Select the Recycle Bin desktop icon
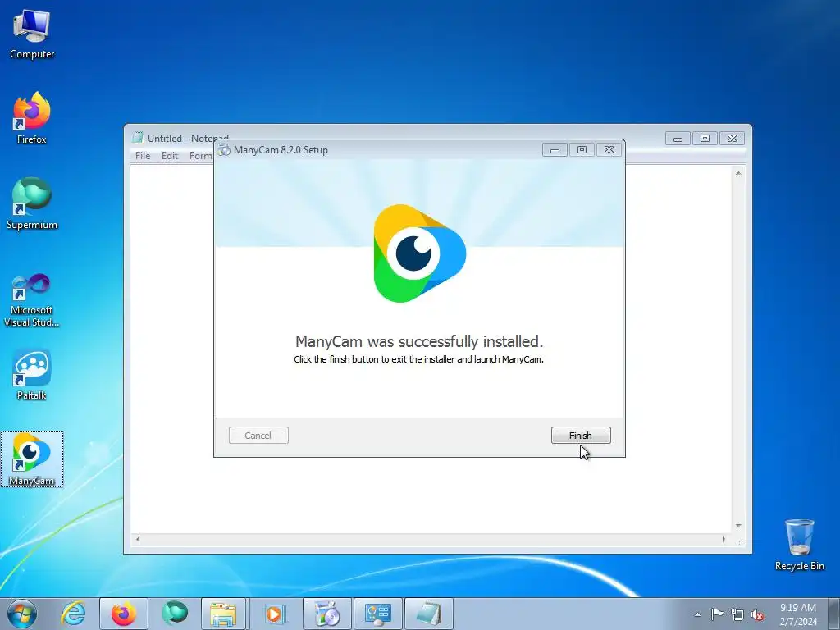This screenshot has height=630, width=840. 799,545
